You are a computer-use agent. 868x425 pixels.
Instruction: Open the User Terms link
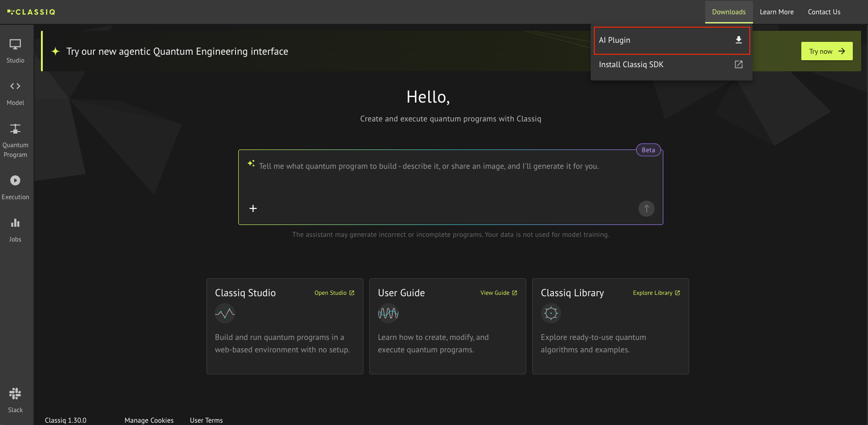[x=206, y=420]
